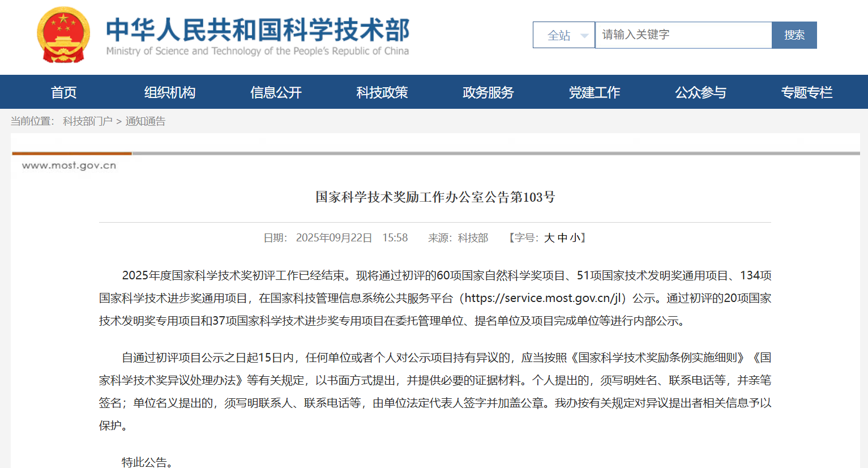Open 专题专栏 in navigation bar
This screenshot has width=868, height=468.
(807, 92)
